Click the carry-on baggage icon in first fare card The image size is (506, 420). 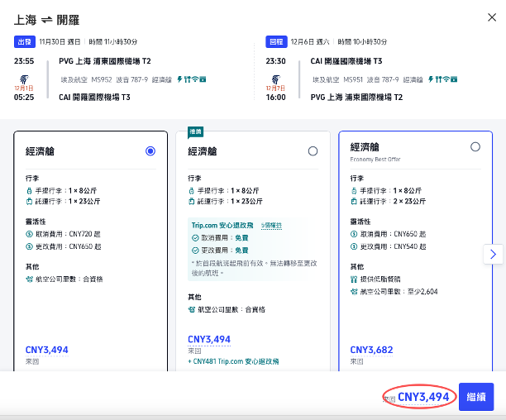point(29,191)
